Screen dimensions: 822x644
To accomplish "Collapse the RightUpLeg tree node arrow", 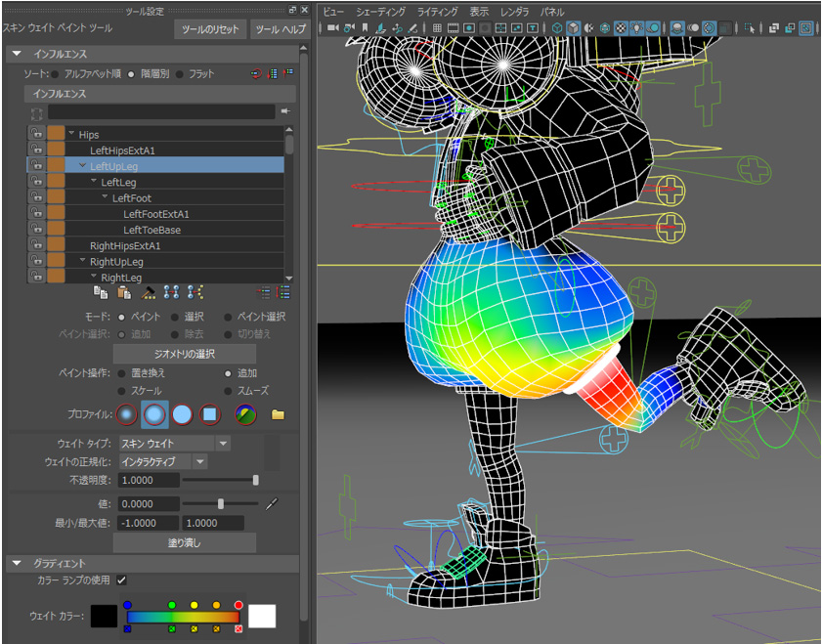I will tap(82, 260).
